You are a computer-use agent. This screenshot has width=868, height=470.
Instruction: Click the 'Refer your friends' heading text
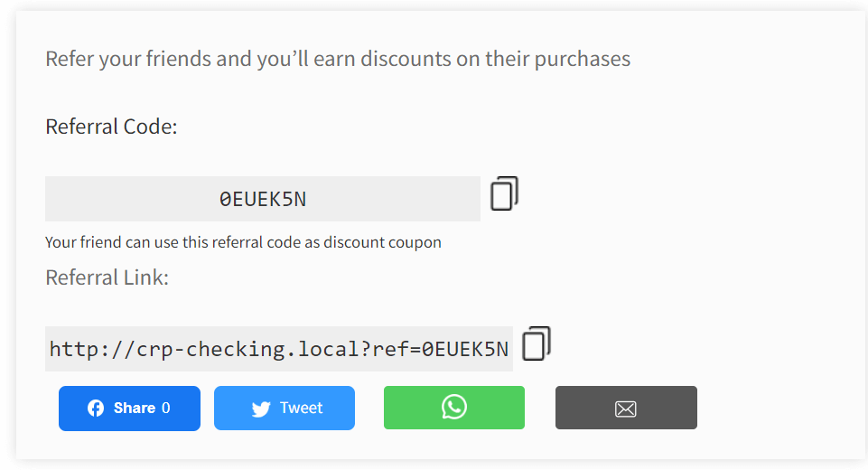click(x=338, y=59)
